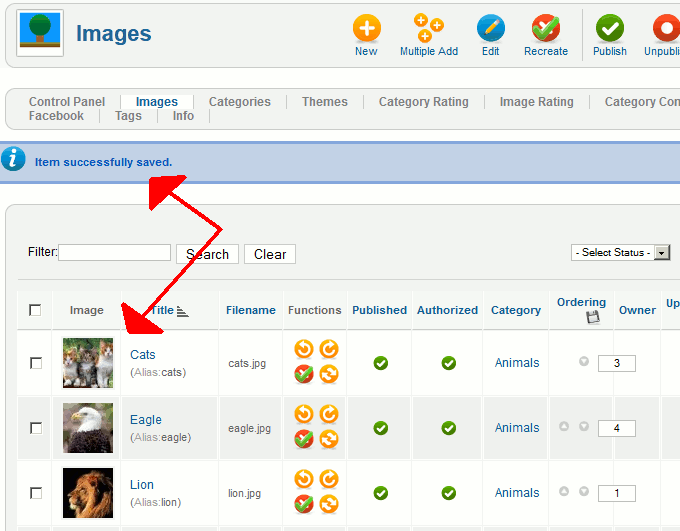Click the save ordering floppy disk icon
Screen dimensions: 680x531
[x=592, y=318]
